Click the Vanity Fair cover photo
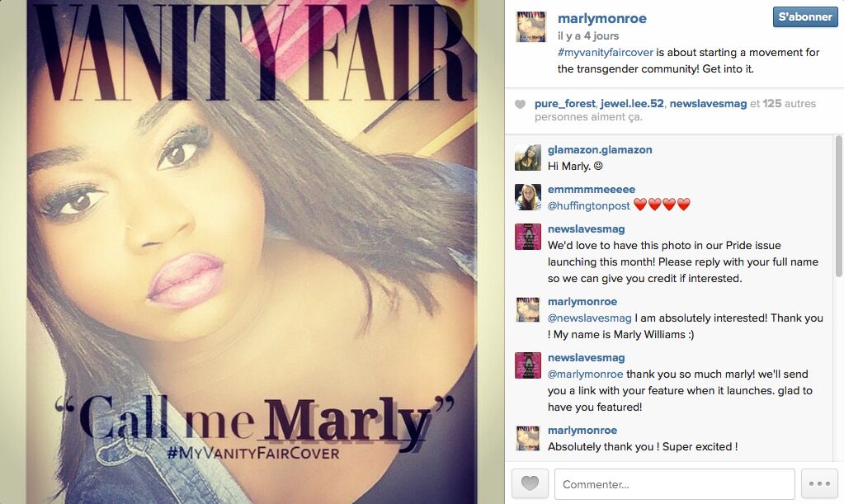This screenshot has height=504, width=844. (252, 252)
